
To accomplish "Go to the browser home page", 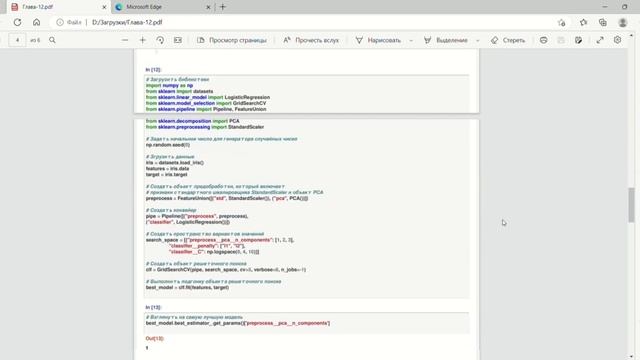I will [x=36, y=22].
